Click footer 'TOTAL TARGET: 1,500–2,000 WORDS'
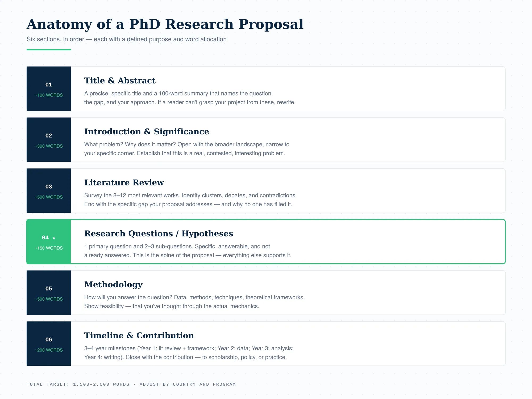This screenshot has width=532, height=399. (78, 384)
